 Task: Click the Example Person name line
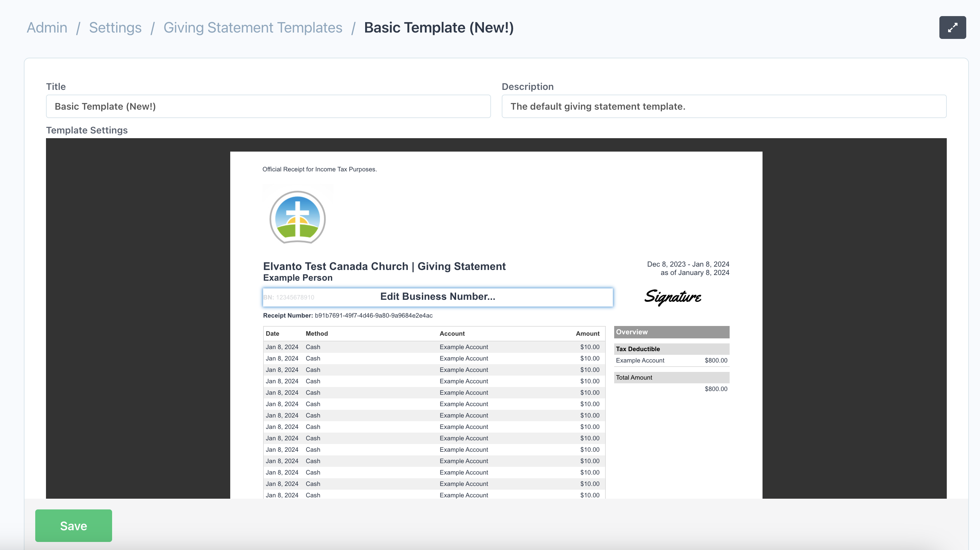click(298, 278)
